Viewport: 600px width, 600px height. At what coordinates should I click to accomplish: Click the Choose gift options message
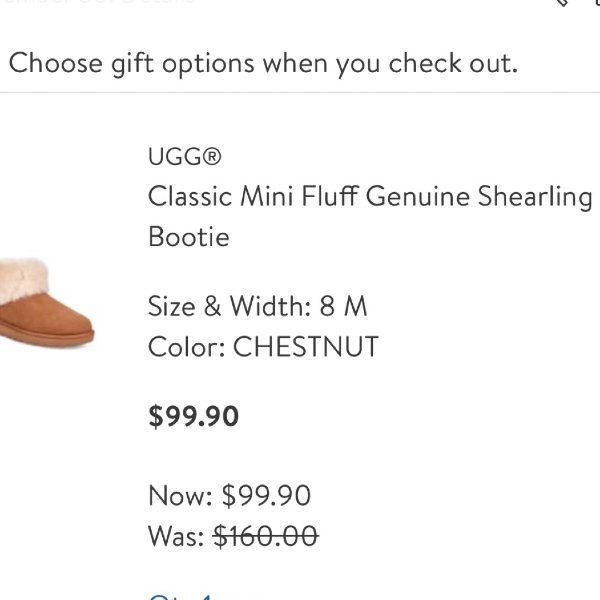263,64
